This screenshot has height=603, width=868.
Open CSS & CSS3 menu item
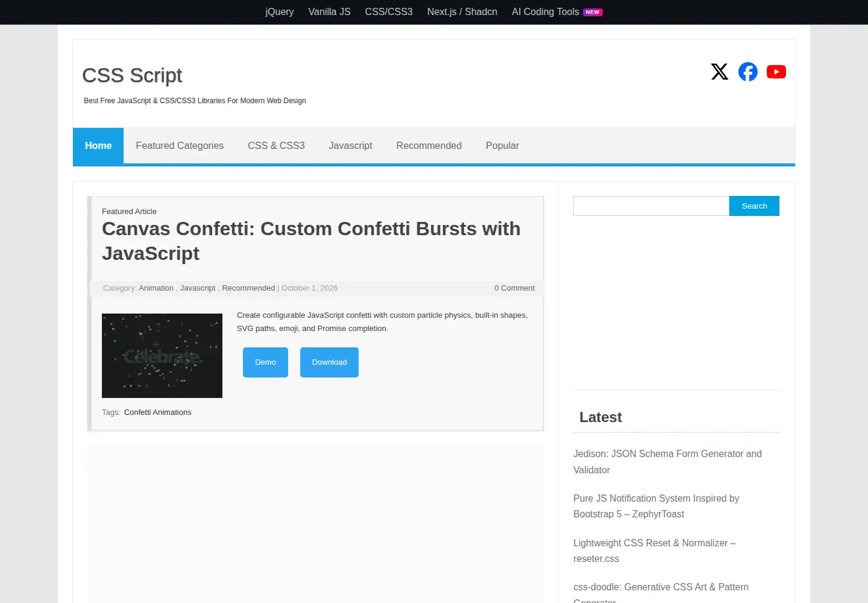(276, 145)
